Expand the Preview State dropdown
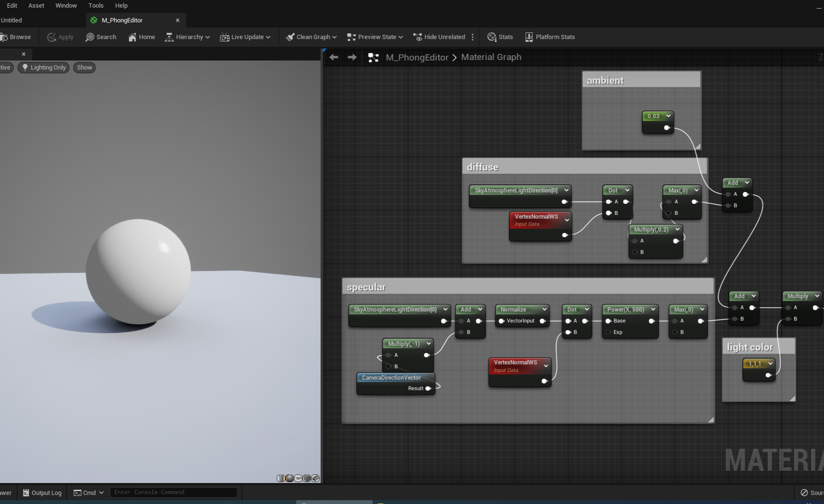Screen dimensions: 824x504 click(x=375, y=37)
